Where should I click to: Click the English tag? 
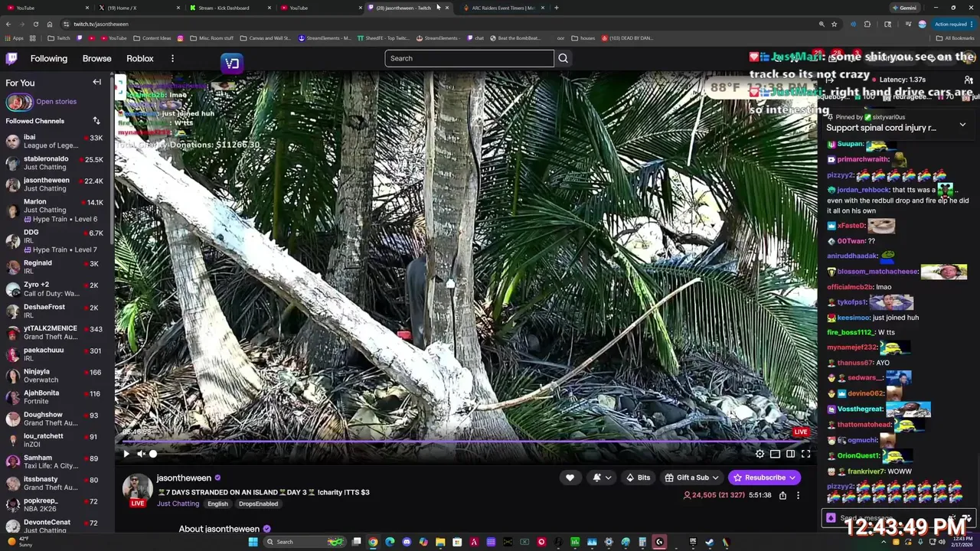click(x=217, y=504)
